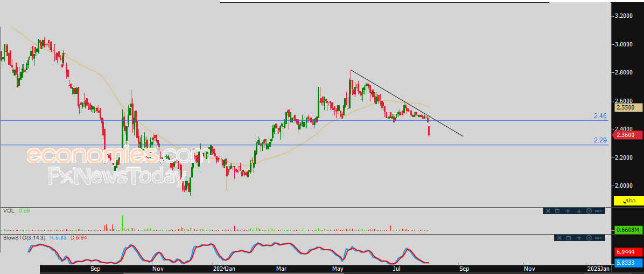Viewport: 644px width, 274px height.
Task: Click the 2.46 horizontal line label
Action: point(600,116)
